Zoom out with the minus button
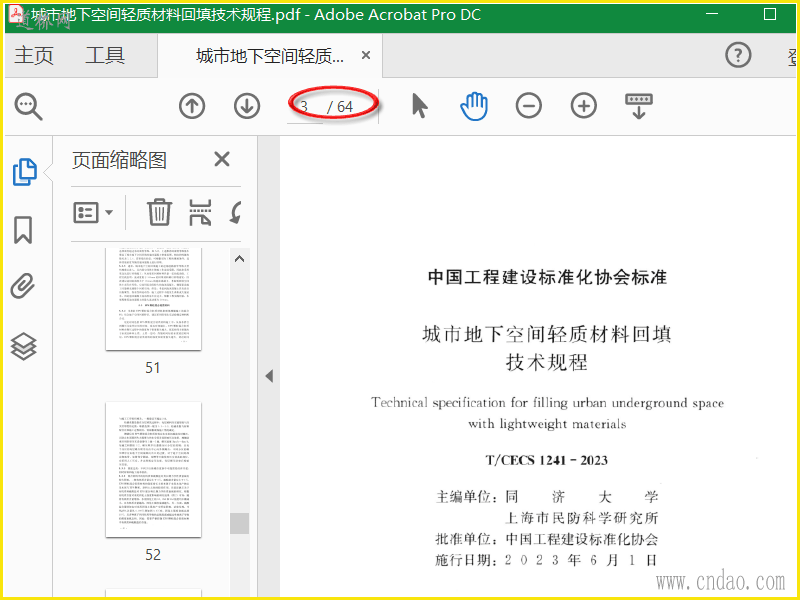This screenshot has height=600, width=800. tap(529, 106)
